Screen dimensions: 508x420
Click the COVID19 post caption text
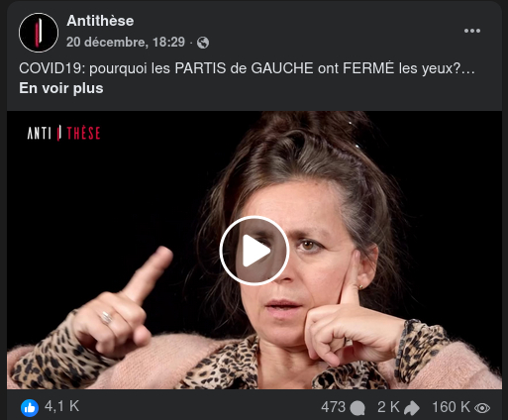pyautogui.click(x=247, y=68)
